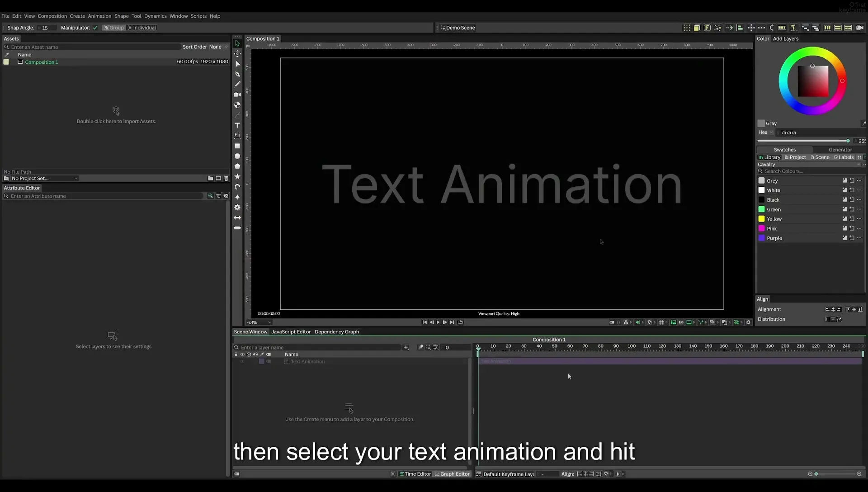
Task: Click the viewport settings gear icon
Action: click(748, 322)
